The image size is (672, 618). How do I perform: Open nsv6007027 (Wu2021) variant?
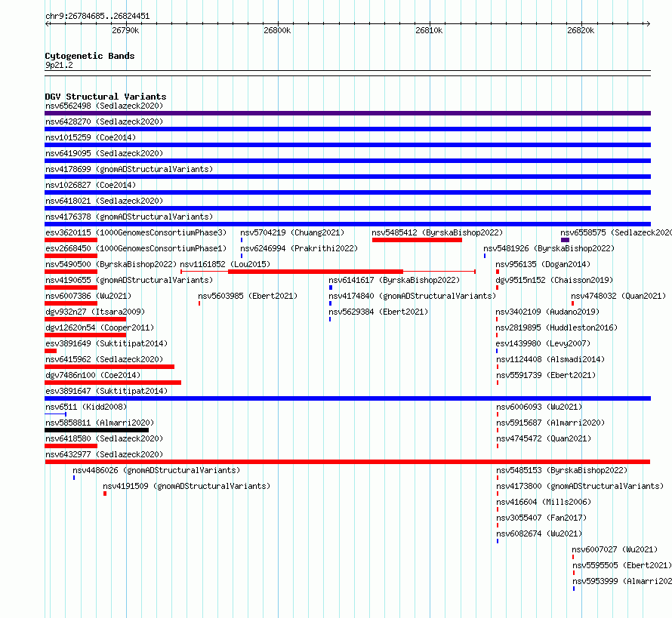615,549
